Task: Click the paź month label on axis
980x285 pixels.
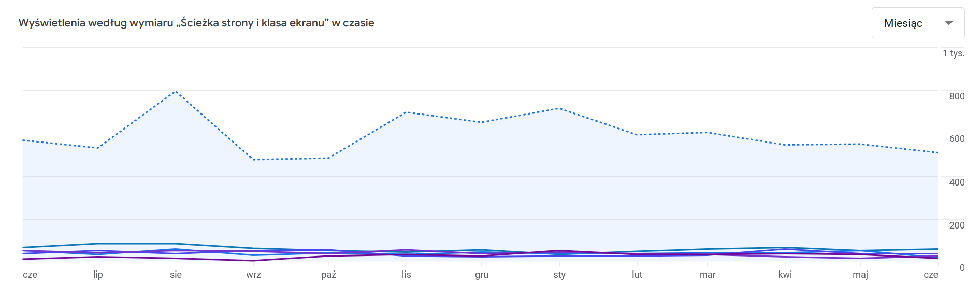Action: point(328,275)
